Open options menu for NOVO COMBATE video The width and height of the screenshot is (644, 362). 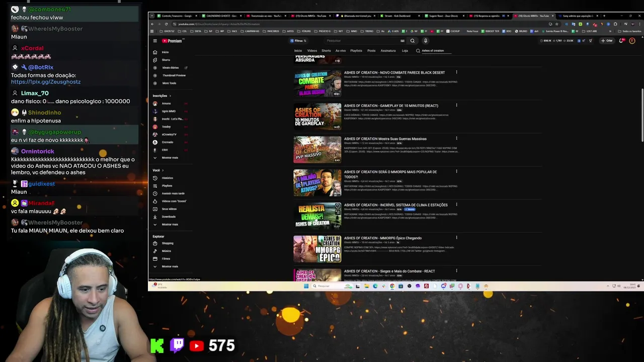pos(456,72)
